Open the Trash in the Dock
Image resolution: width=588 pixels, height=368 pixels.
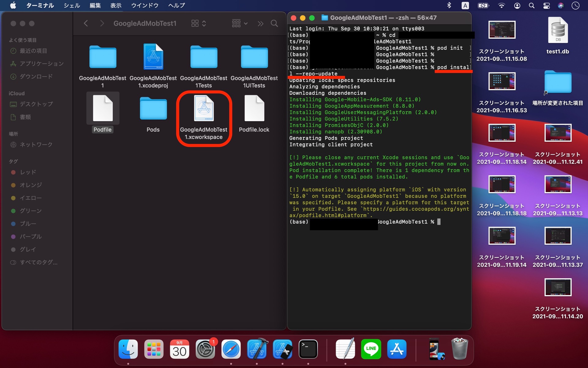pos(460,349)
